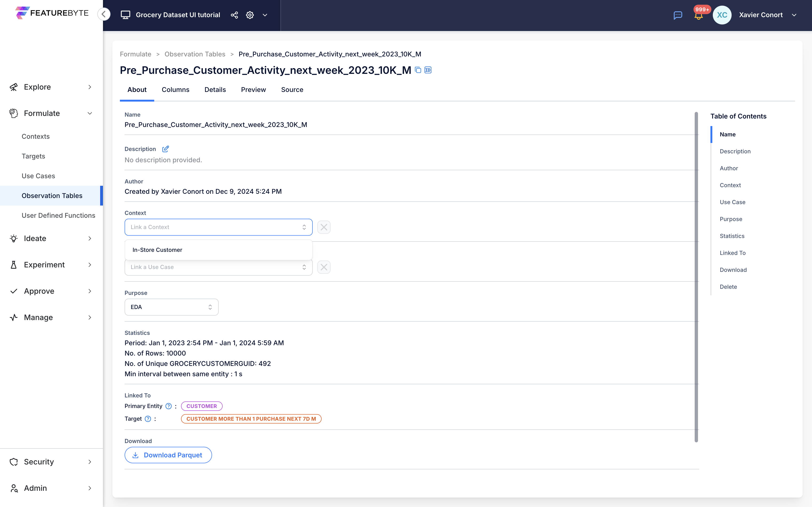Jump to Description in Table of Contents
The height and width of the screenshot is (507, 812).
735,151
